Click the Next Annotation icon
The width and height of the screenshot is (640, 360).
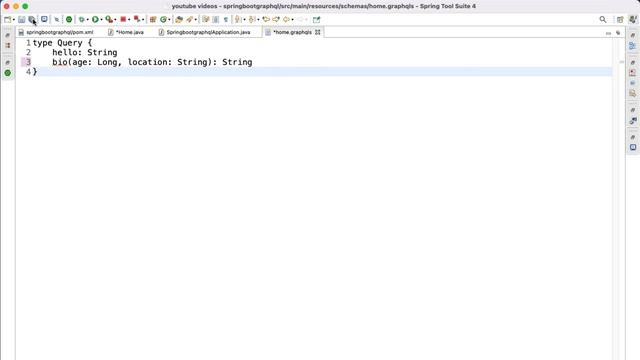pyautogui.click(x=238, y=19)
